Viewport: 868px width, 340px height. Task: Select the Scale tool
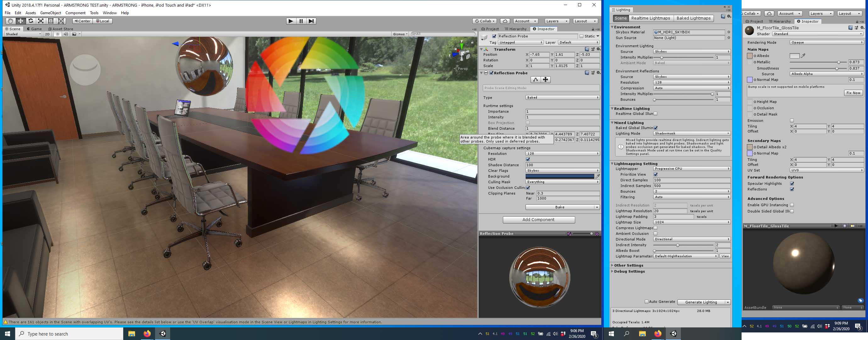(x=41, y=21)
